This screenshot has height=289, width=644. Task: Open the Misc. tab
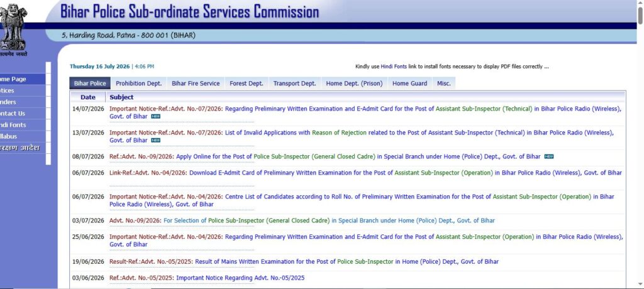(443, 84)
